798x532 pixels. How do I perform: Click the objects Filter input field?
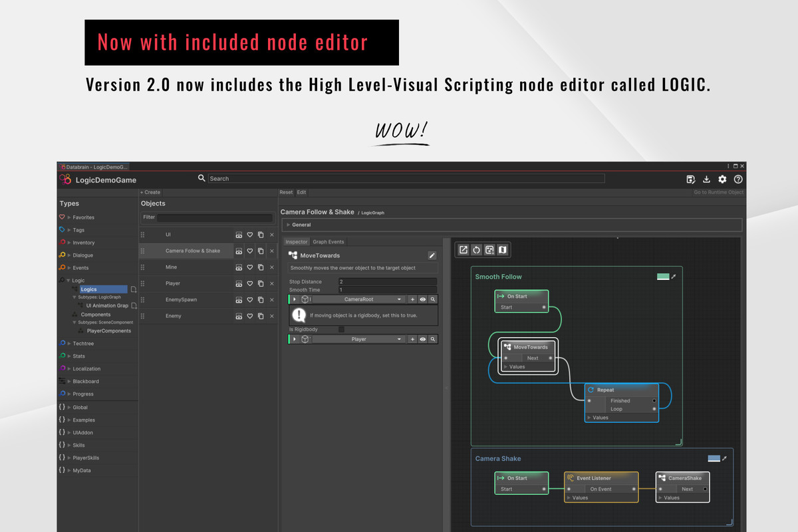[215, 217]
